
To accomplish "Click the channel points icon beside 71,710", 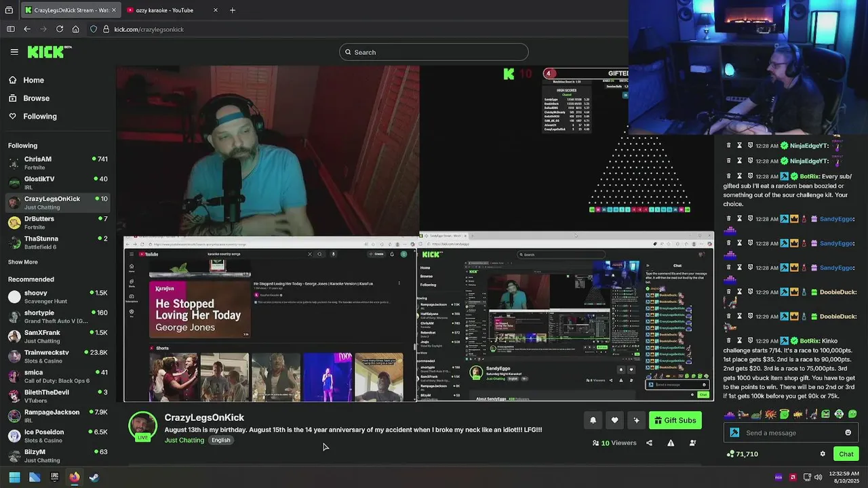I will click(x=730, y=454).
